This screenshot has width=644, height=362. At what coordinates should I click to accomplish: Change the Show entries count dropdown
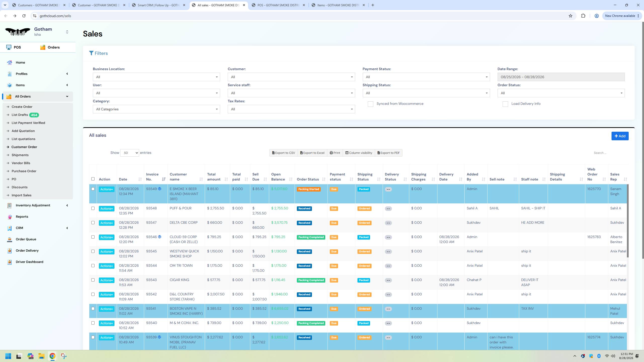[x=130, y=153]
